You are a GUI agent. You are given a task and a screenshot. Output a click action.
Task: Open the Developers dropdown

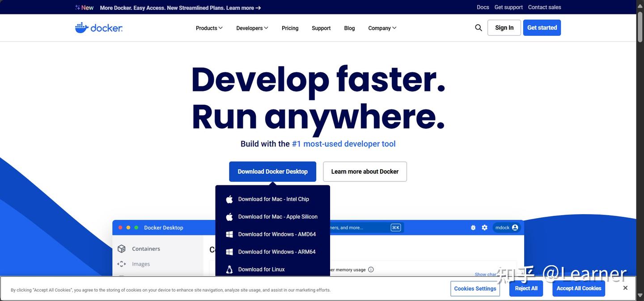pyautogui.click(x=251, y=28)
